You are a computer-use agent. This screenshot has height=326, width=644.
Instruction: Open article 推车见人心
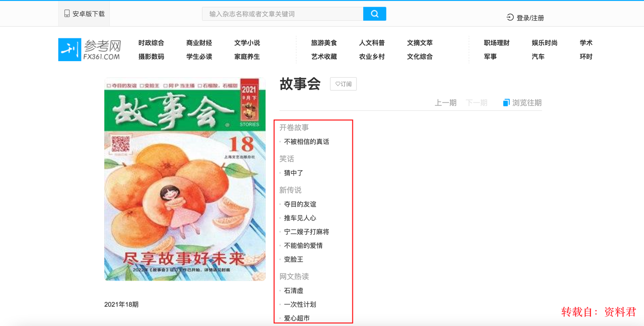tap(300, 218)
